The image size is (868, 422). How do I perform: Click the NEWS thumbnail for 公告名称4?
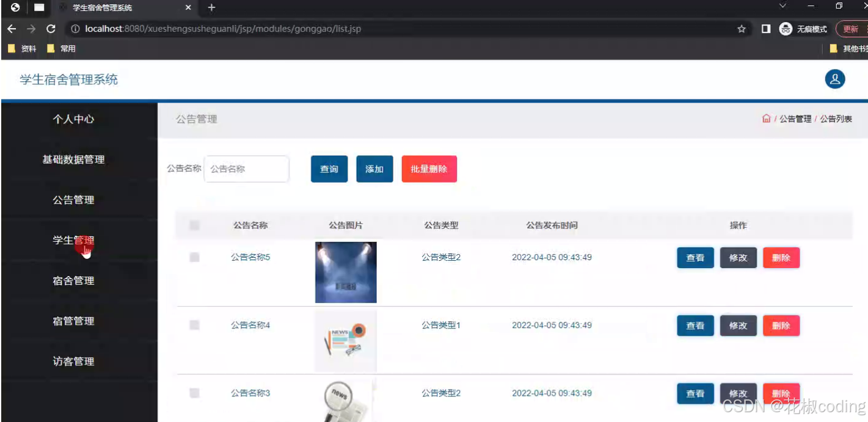pyautogui.click(x=346, y=341)
